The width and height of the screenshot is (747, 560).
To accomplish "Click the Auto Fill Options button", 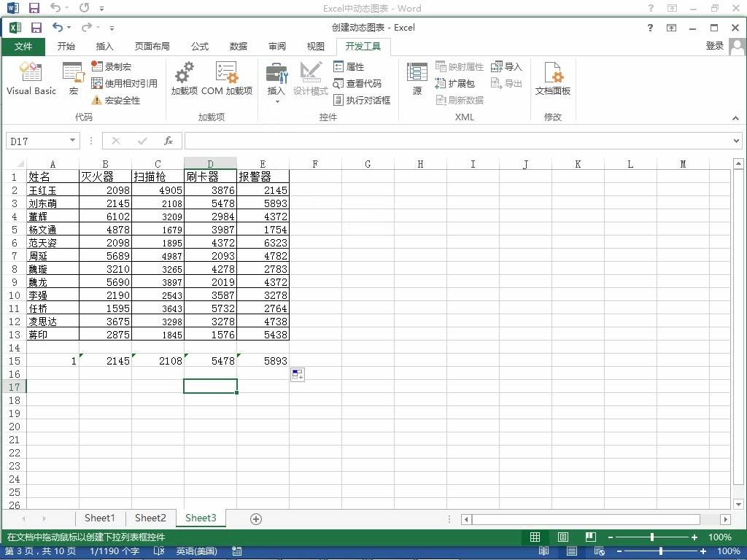I will (x=298, y=375).
